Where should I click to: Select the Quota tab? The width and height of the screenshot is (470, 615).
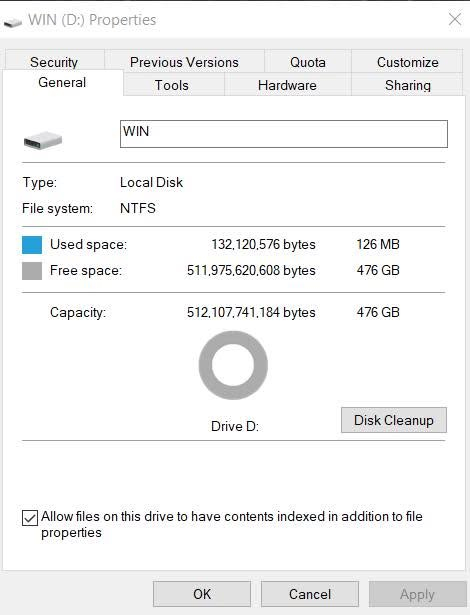tap(308, 62)
